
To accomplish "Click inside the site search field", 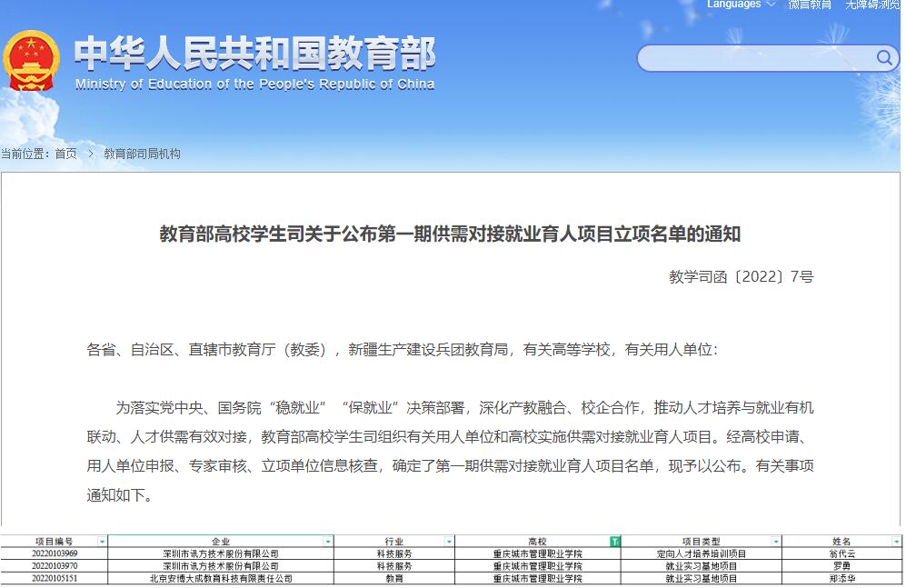I will (754, 58).
